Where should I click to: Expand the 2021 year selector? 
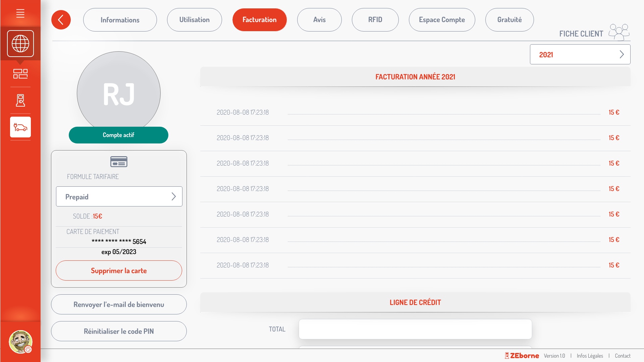click(580, 54)
